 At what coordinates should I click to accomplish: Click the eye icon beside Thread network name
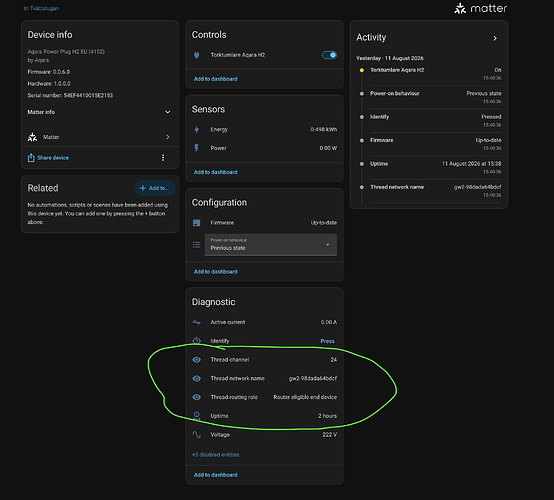[197, 378]
